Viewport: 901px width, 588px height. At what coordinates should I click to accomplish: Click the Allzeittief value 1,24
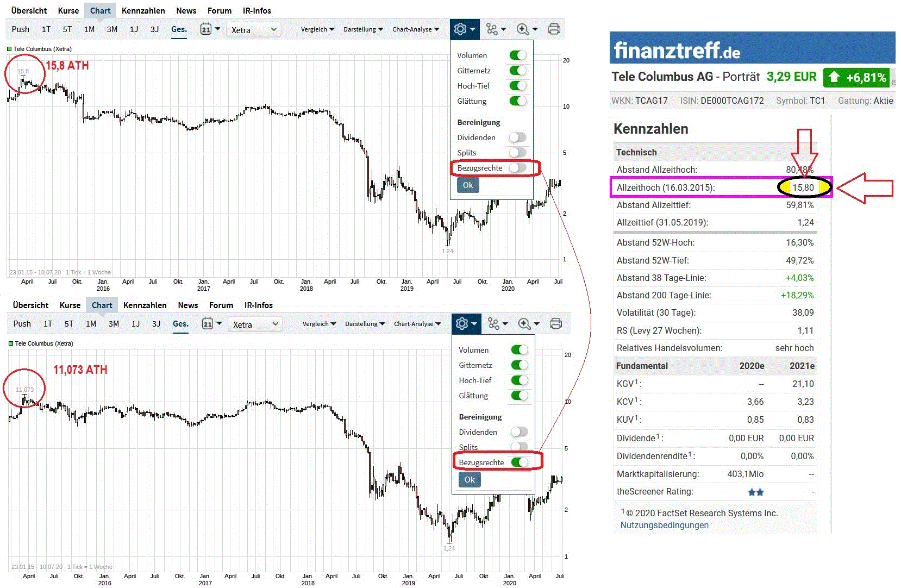805,222
